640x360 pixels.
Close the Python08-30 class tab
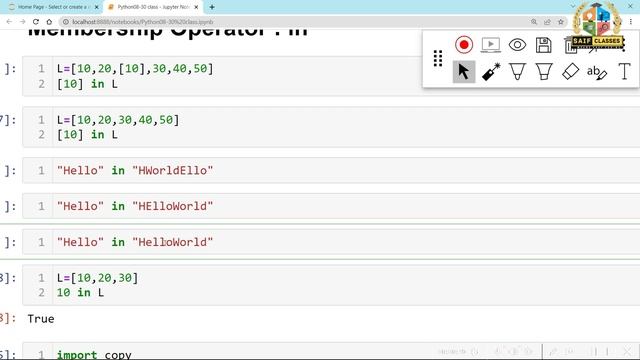(196, 7)
